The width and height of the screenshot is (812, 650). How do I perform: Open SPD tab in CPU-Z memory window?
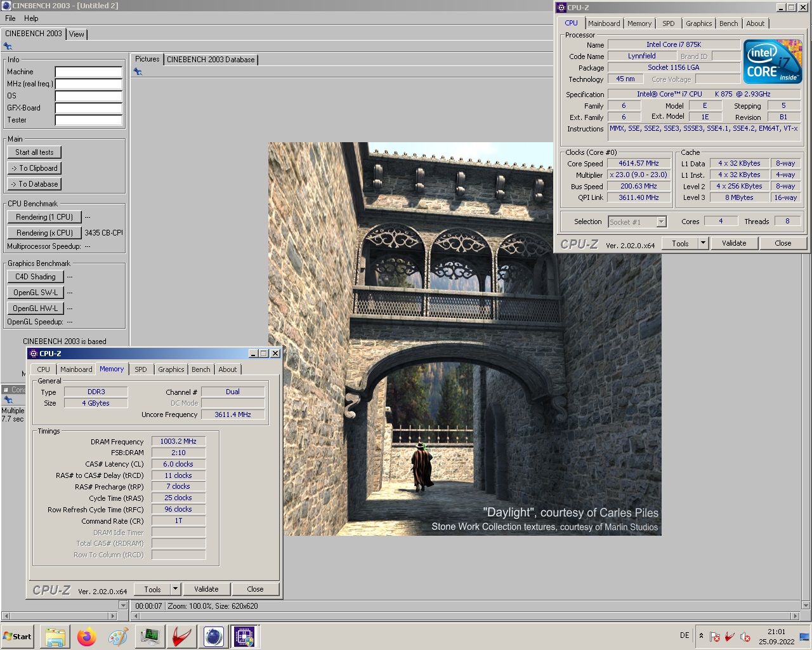pos(141,369)
